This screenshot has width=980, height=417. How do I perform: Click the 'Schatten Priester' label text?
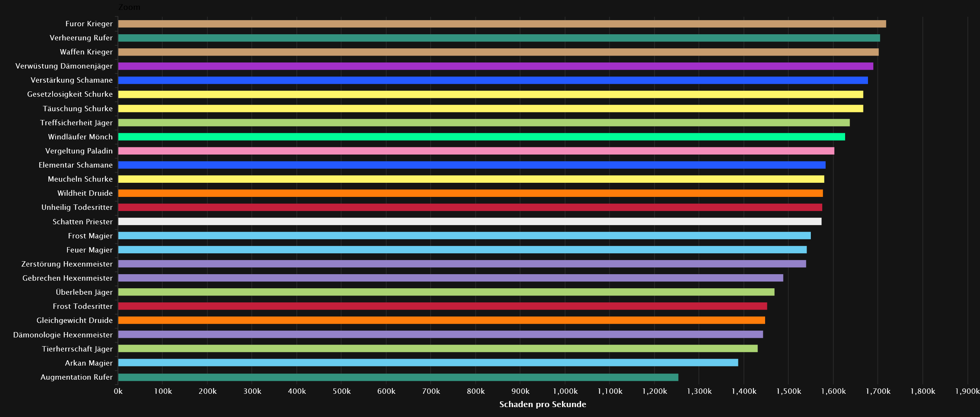pos(83,222)
